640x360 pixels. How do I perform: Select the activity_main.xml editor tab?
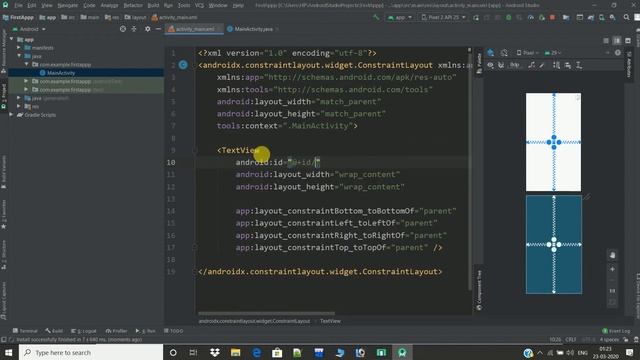click(x=195, y=29)
